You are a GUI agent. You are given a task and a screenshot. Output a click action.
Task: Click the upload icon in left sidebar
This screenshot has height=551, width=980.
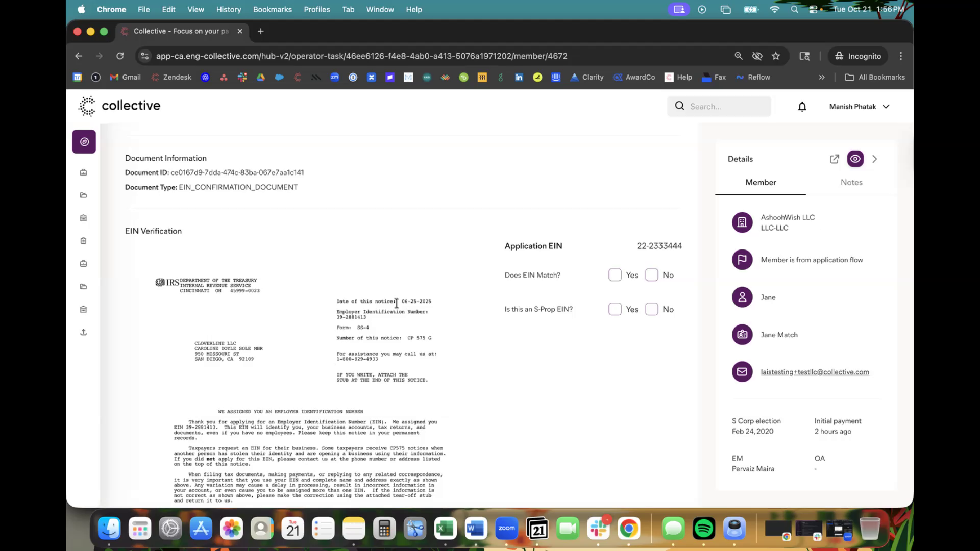(84, 332)
